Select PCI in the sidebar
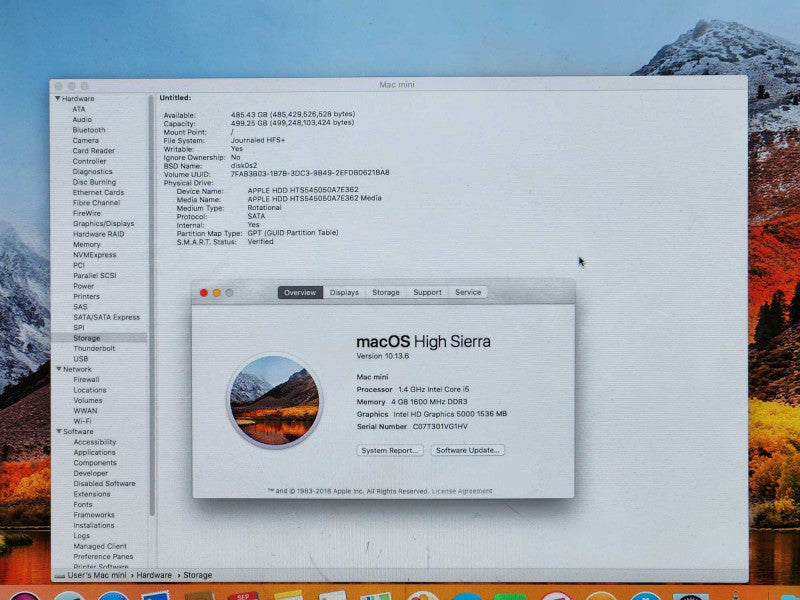Image resolution: width=800 pixels, height=600 pixels. coord(79,265)
